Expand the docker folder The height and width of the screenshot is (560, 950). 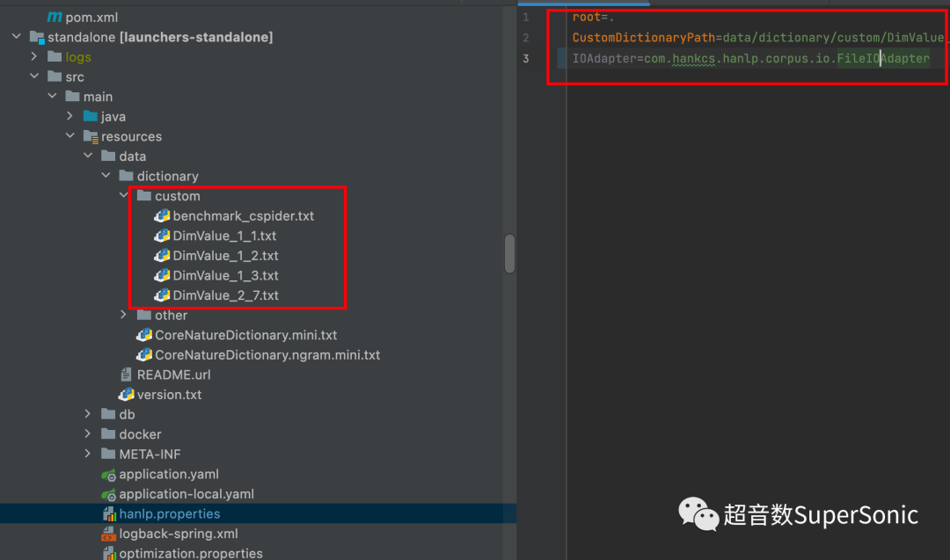(88, 434)
